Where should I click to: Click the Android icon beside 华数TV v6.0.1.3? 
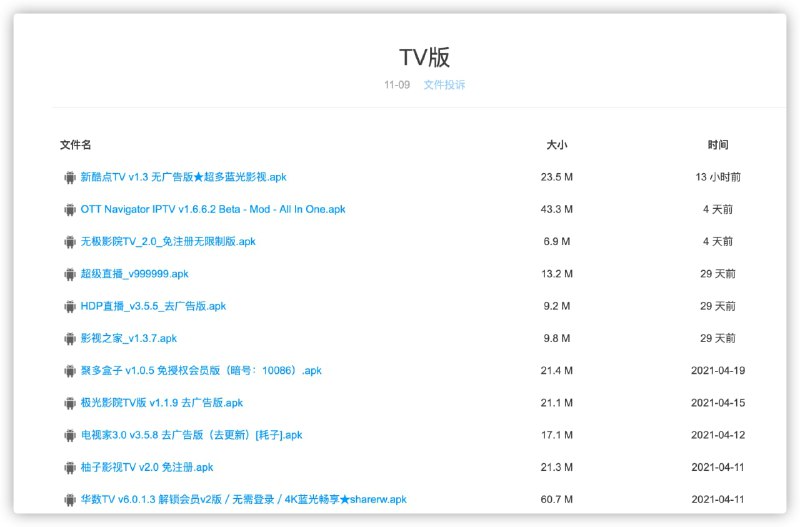click(x=70, y=500)
